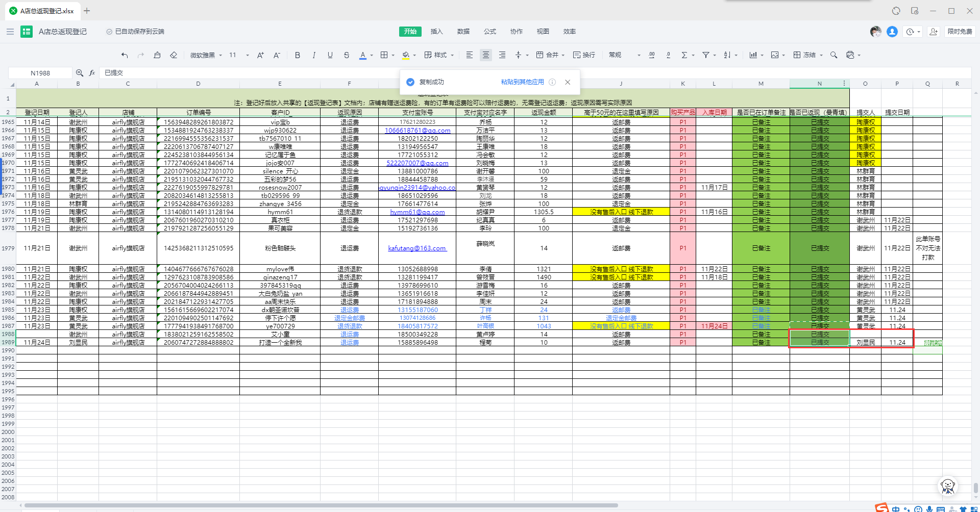Click the name box showing N1988
The height and width of the screenshot is (512, 980).
click(40, 73)
